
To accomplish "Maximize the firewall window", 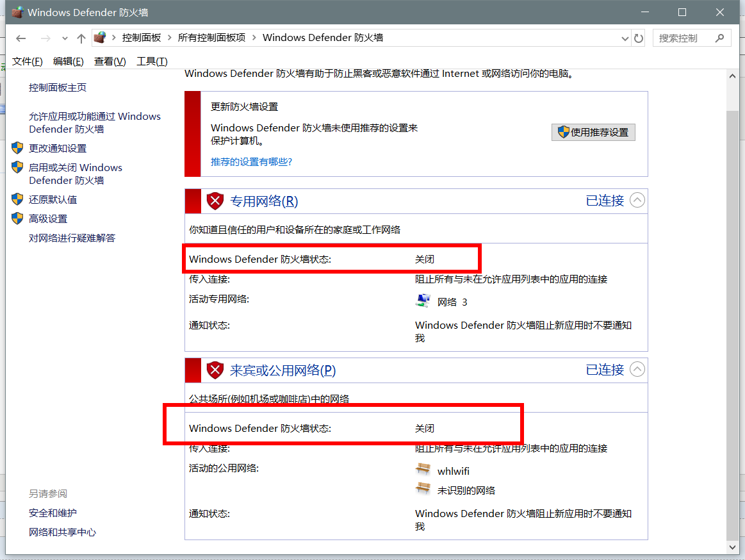I will point(682,12).
